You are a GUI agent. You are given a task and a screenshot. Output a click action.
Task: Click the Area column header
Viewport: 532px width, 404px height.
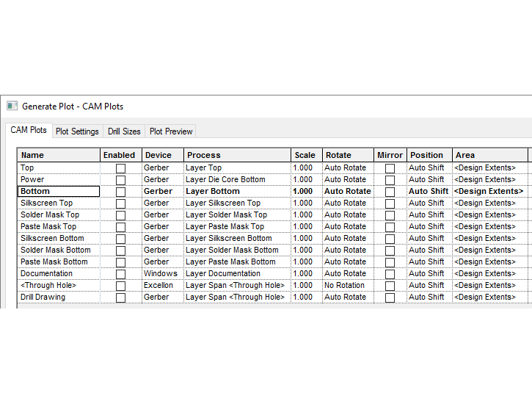point(490,155)
